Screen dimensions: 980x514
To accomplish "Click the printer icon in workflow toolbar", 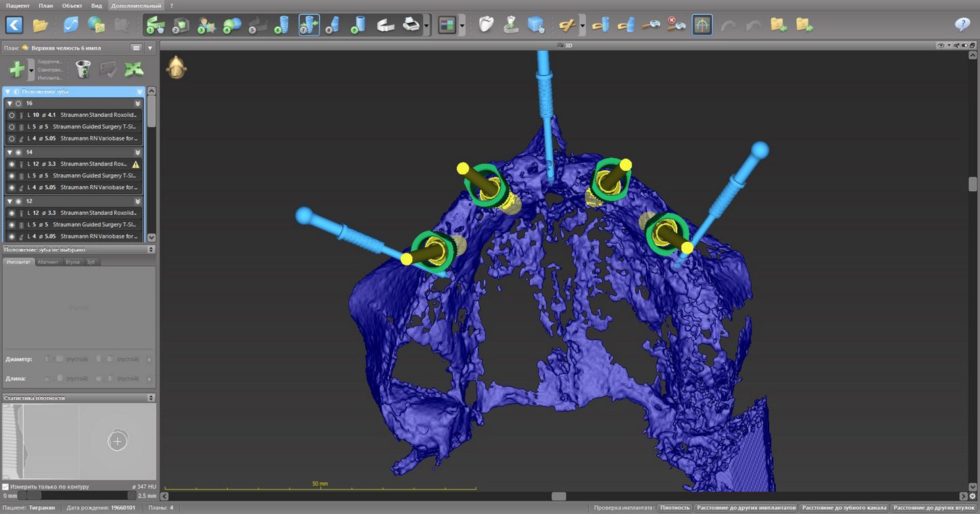I will [411, 25].
